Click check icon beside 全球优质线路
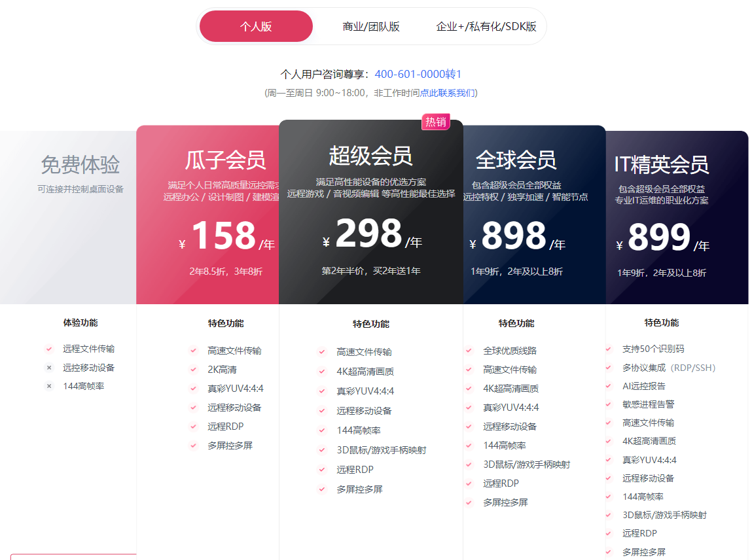This screenshot has width=752, height=560. [469, 351]
